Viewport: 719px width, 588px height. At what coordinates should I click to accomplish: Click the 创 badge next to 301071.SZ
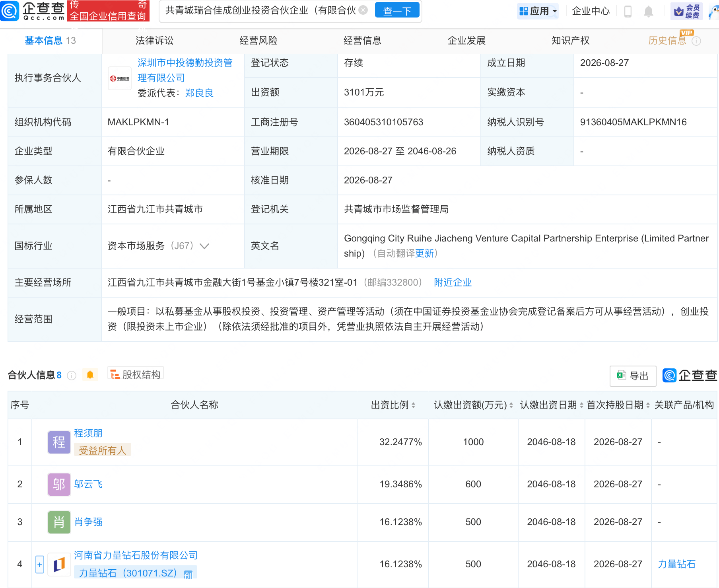click(188, 574)
